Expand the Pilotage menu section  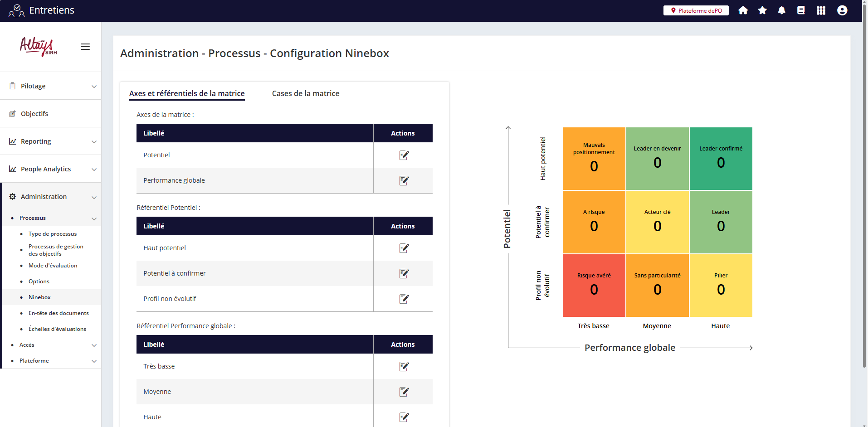[x=50, y=86]
